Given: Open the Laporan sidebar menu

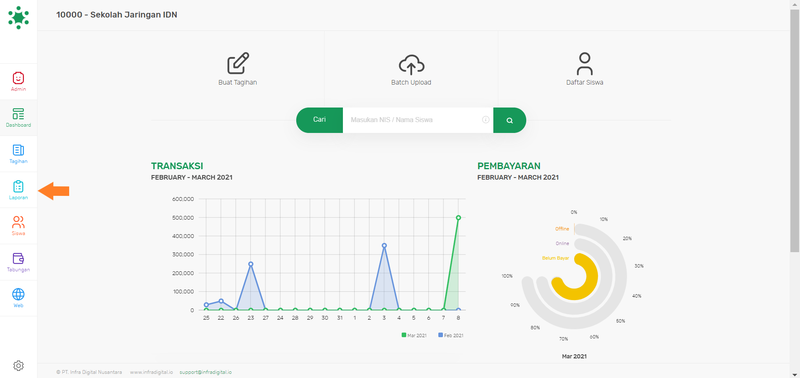Looking at the screenshot, I should point(18,190).
